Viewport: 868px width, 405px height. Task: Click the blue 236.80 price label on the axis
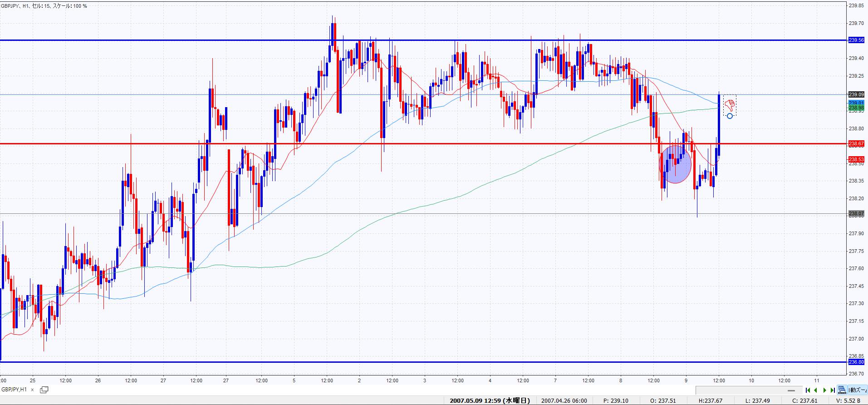coord(856,362)
